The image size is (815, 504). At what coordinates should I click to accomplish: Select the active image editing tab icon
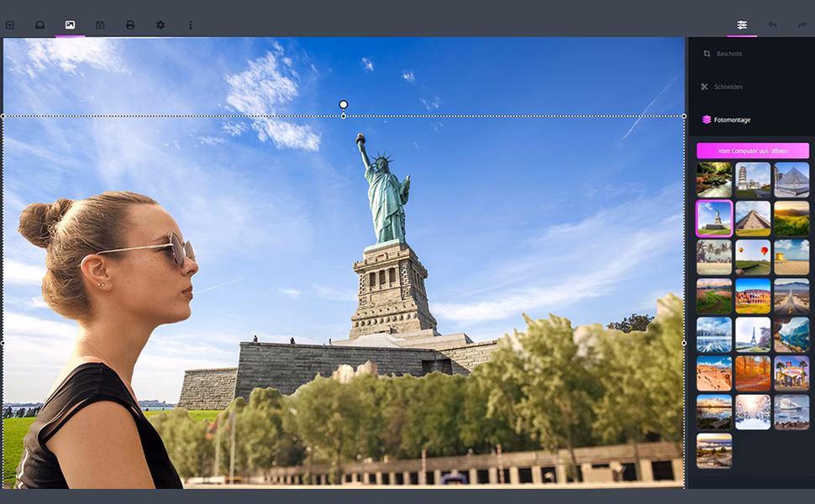(71, 25)
